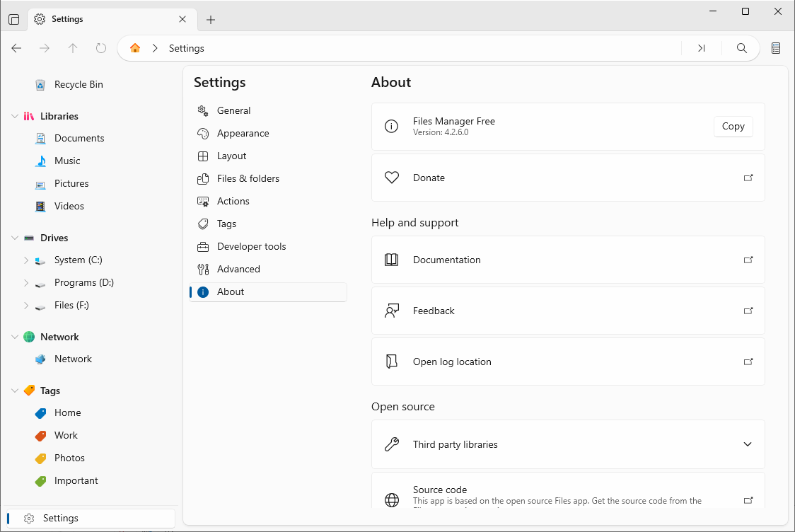Image resolution: width=795 pixels, height=532 pixels.
Task: Click the Libraries section label
Action: tap(59, 116)
